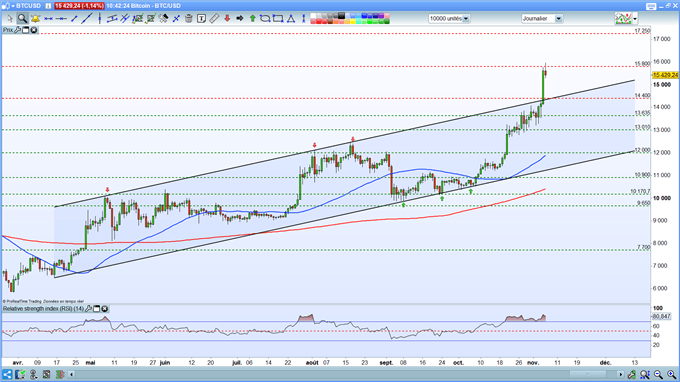Screen dimensions: 680x382
Task: Choose the vertical line tool
Action: (x=100, y=18)
